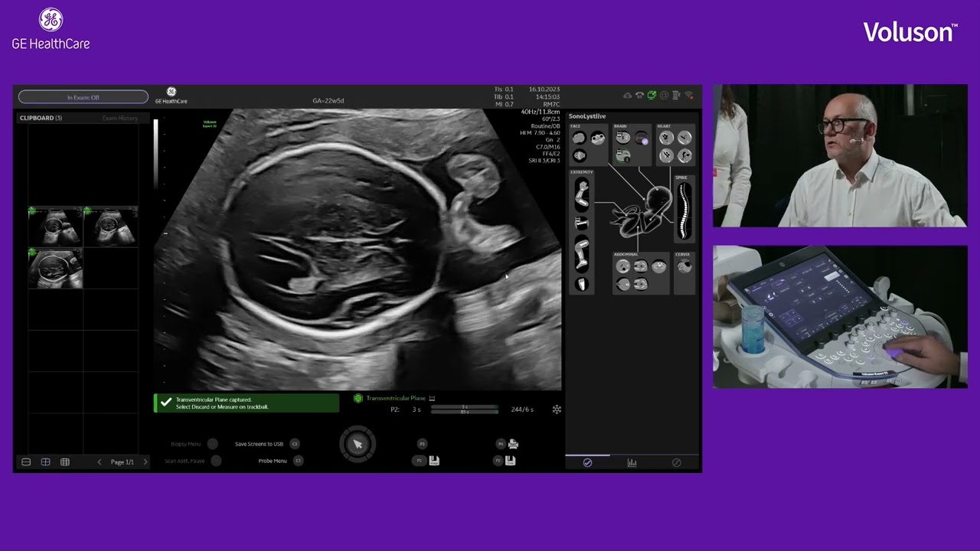Select the SonoLyst spine view icon
This screenshot has width=980, height=551.
(684, 210)
